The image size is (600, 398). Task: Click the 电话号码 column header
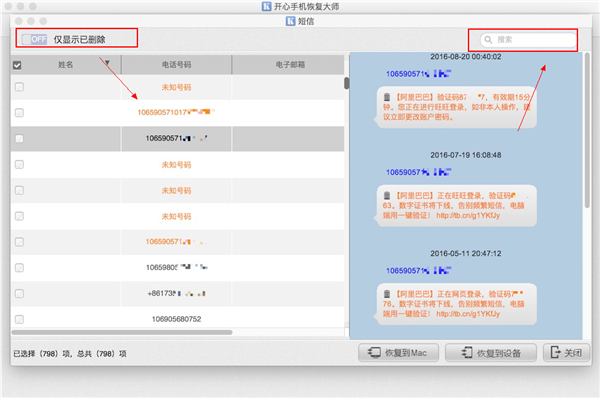click(x=176, y=65)
